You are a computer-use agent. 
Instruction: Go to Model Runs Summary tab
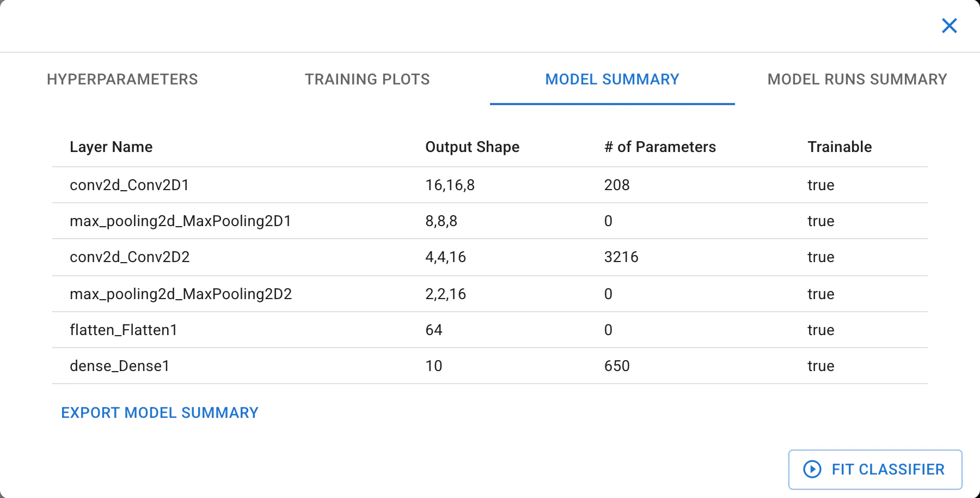(x=857, y=80)
